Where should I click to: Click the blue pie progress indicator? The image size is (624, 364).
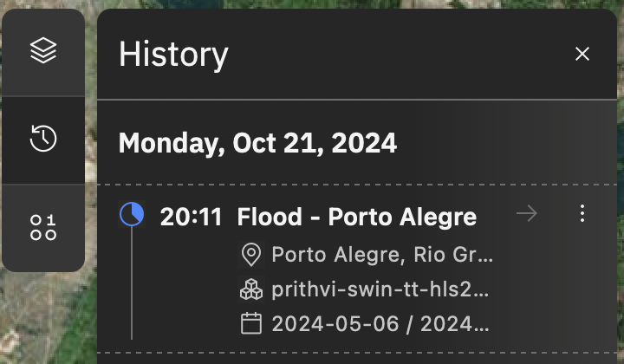coord(131,215)
